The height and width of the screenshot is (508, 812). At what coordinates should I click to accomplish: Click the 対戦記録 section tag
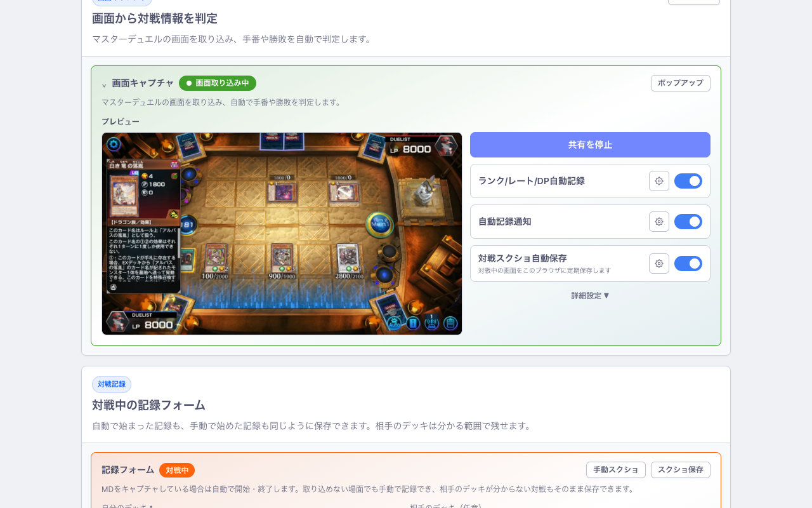[x=112, y=384]
